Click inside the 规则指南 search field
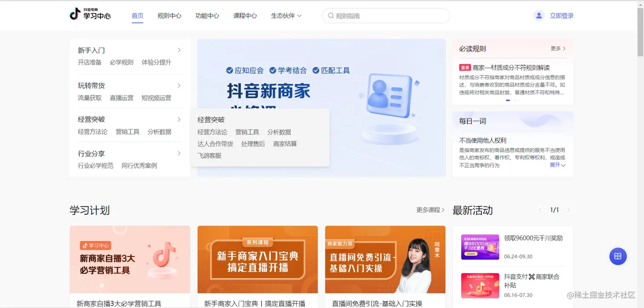The height and width of the screenshot is (308, 644). (383, 15)
